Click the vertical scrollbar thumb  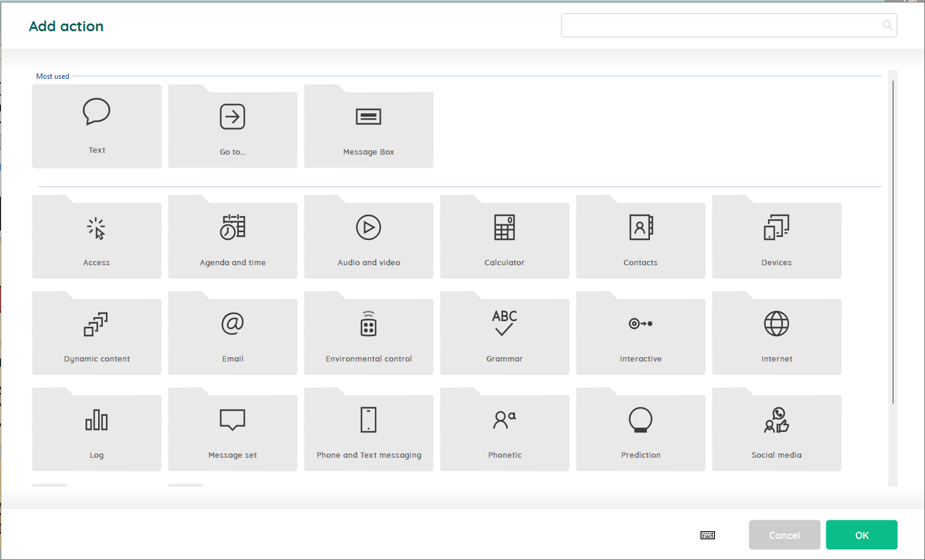tap(893, 242)
